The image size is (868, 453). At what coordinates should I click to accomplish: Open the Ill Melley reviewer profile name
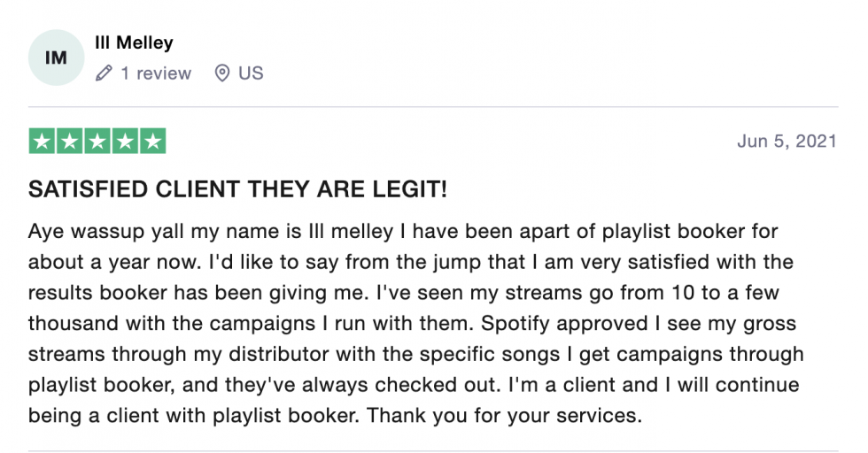click(x=134, y=42)
